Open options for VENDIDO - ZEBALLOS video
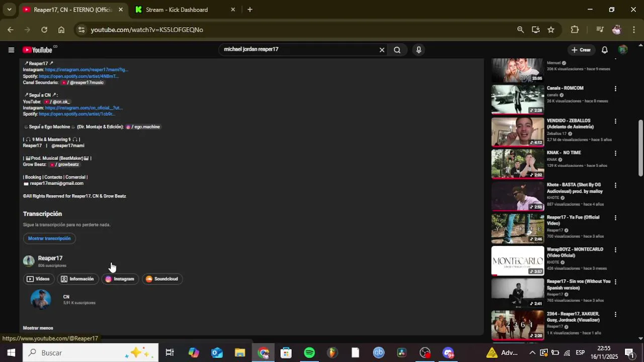This screenshot has width=644, height=362. click(615, 121)
